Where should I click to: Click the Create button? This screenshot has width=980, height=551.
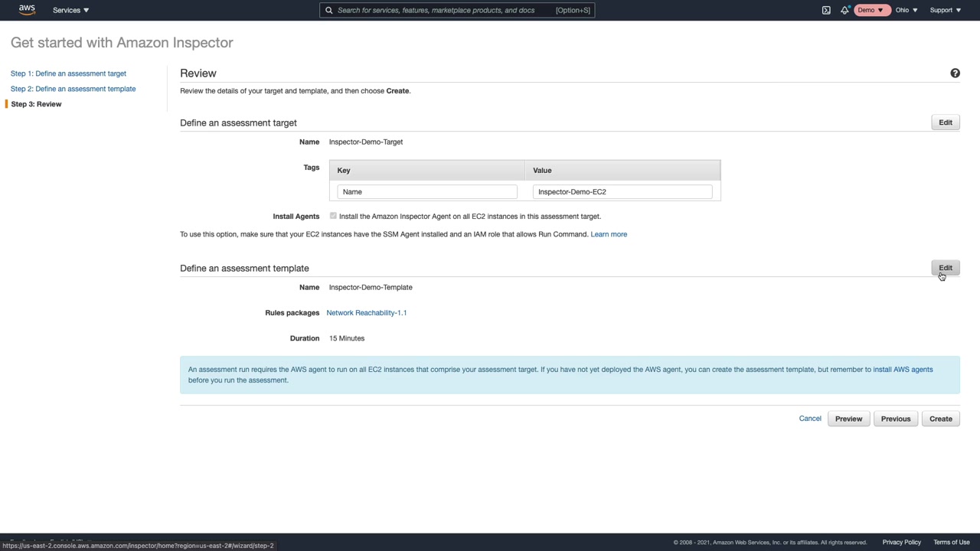coord(940,419)
